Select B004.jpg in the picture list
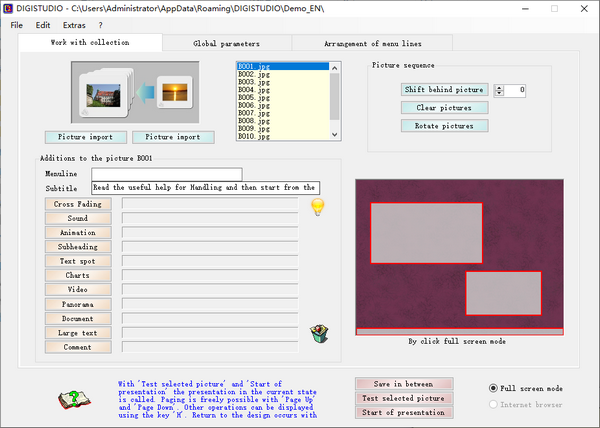Screen dimensions: 600x428 click(x=283, y=90)
